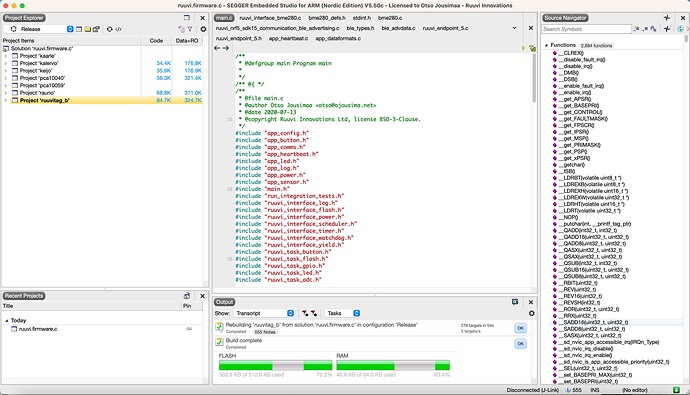Click the circular target icon in Project Explorer toolbar
The width and height of the screenshot is (690, 395).
point(110,29)
